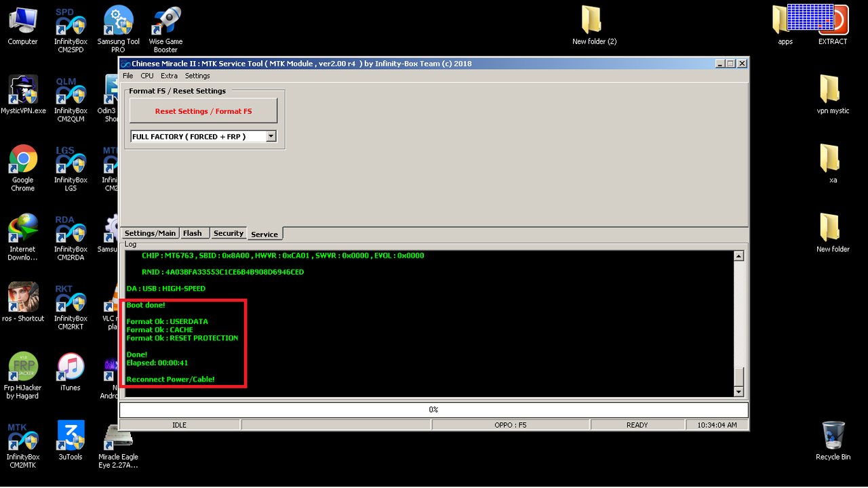Screen dimensions: 868x488
Task: Launch iTunes from desktop
Action: coord(71,371)
